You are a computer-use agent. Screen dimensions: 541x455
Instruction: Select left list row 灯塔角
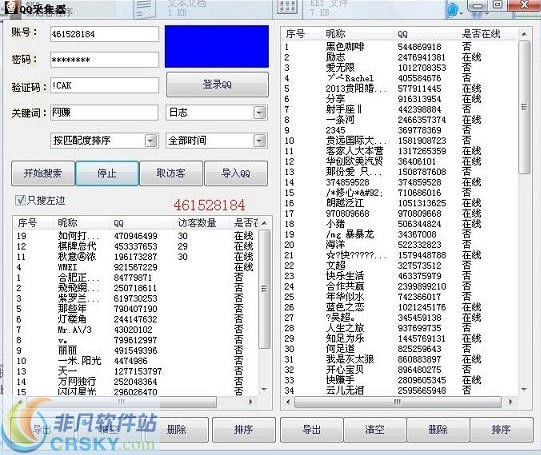click(136, 319)
